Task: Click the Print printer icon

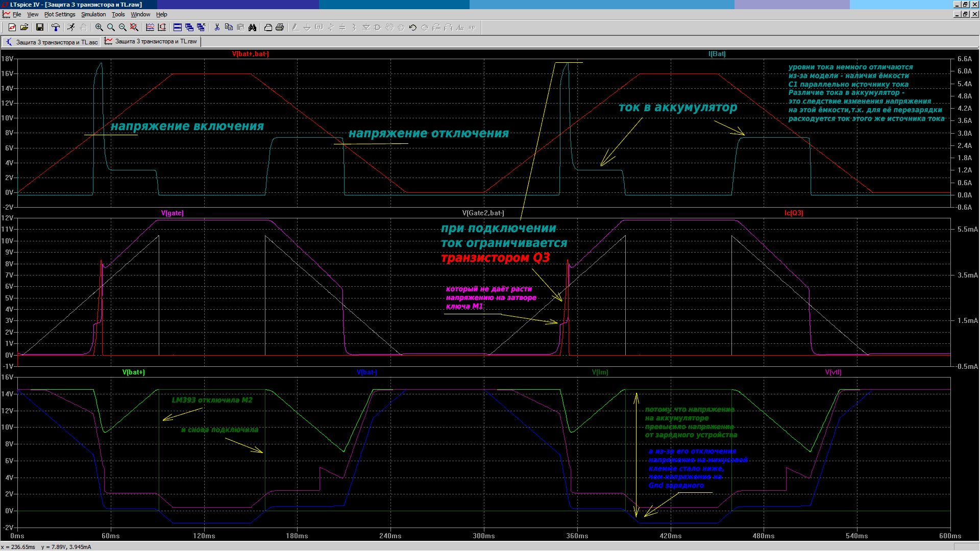Action: pos(280,28)
